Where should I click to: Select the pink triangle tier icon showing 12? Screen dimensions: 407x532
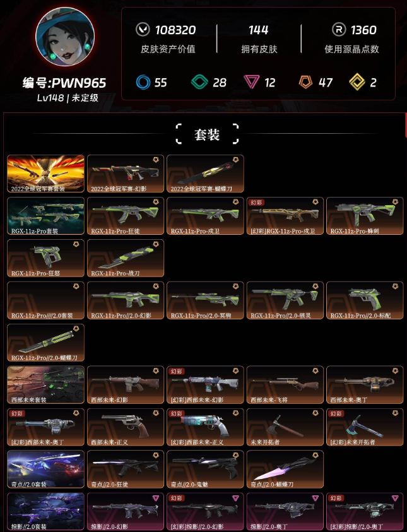[x=252, y=82]
